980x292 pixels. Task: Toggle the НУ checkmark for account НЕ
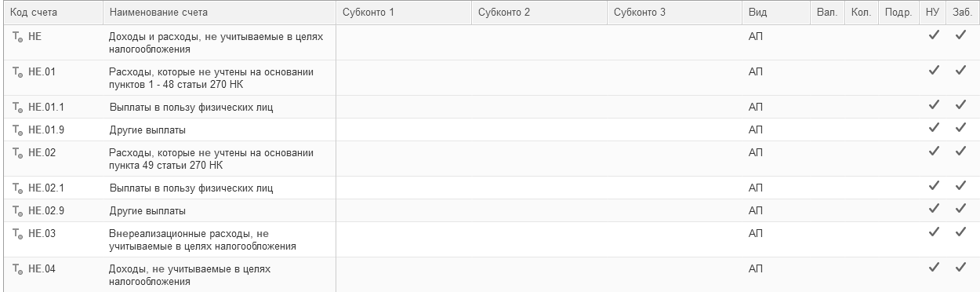coord(933,35)
